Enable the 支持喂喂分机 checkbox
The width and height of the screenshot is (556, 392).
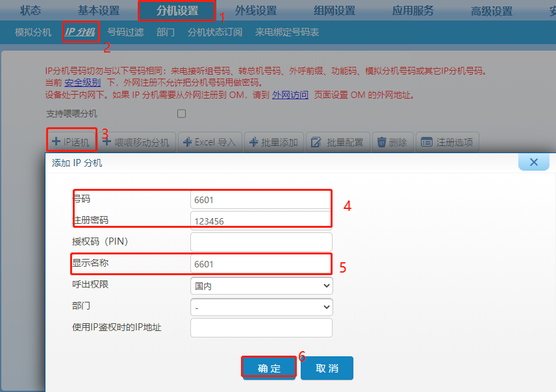tap(182, 114)
